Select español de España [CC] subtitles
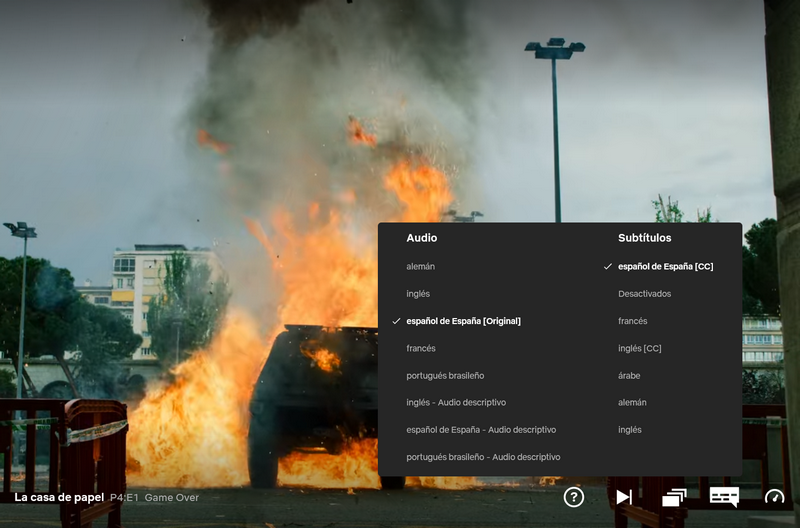Image resolution: width=800 pixels, height=528 pixels. coord(665,266)
